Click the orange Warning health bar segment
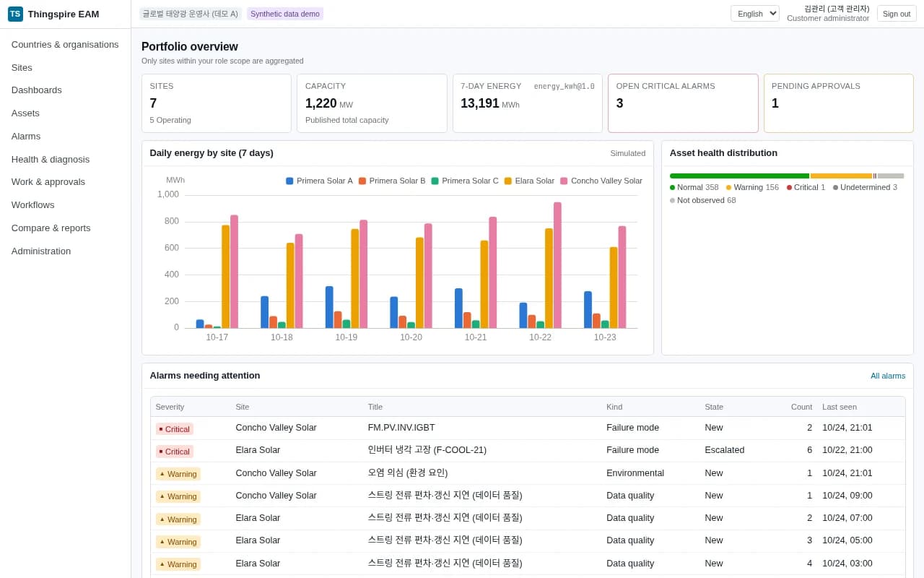 pyautogui.click(x=841, y=176)
